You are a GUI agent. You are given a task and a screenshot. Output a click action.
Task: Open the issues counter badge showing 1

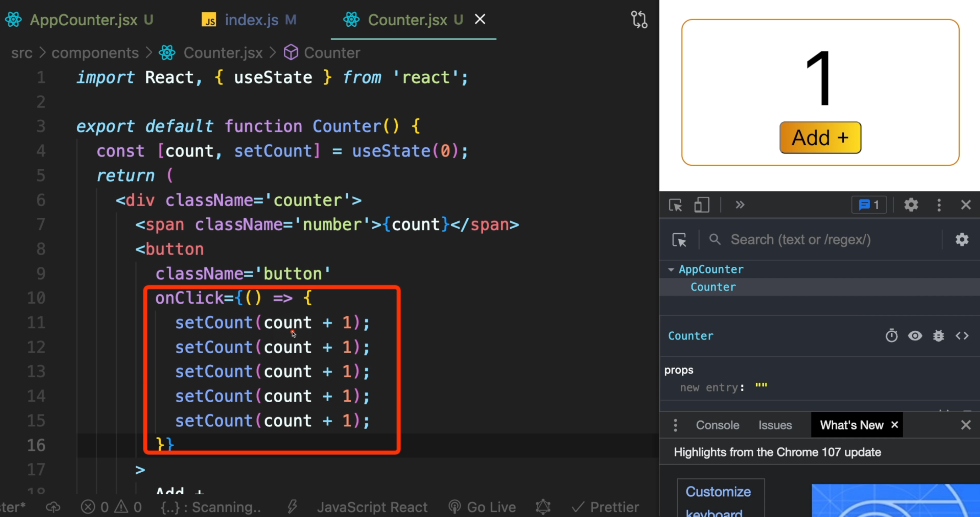(869, 205)
